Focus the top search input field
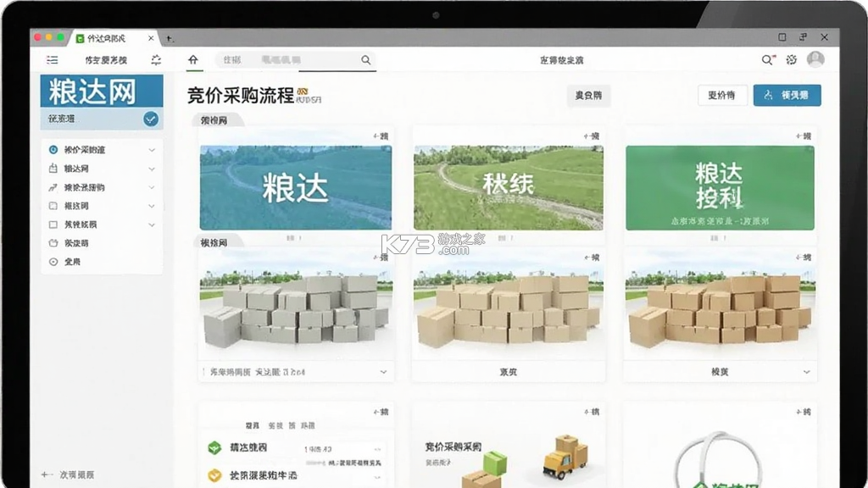The image size is (868, 488). pos(296,60)
